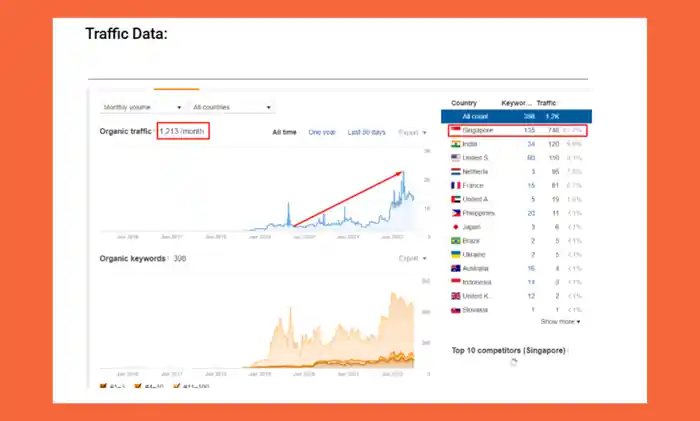Click the United Kingdom flag icon
Screen dimensions: 700x421
click(x=455, y=296)
